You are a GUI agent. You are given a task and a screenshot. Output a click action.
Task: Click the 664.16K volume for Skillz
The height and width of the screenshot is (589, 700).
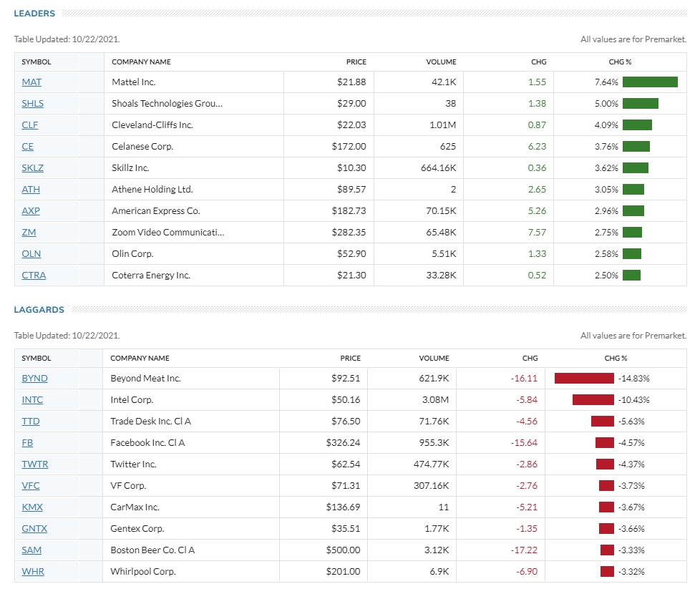[438, 168]
